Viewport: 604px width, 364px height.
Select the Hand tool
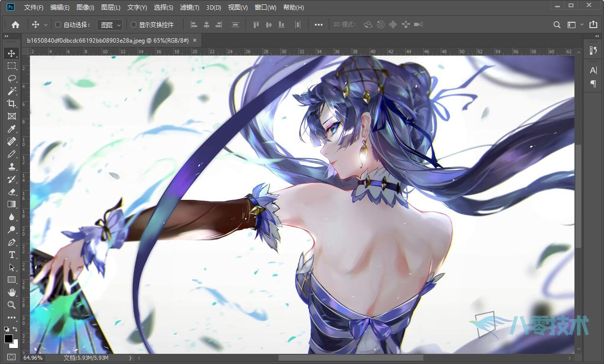12,292
